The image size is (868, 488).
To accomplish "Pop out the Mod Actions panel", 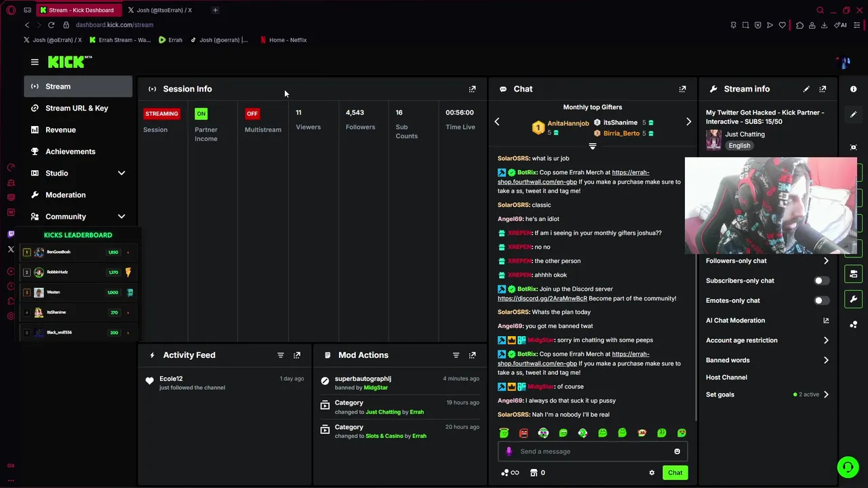I will 473,355.
